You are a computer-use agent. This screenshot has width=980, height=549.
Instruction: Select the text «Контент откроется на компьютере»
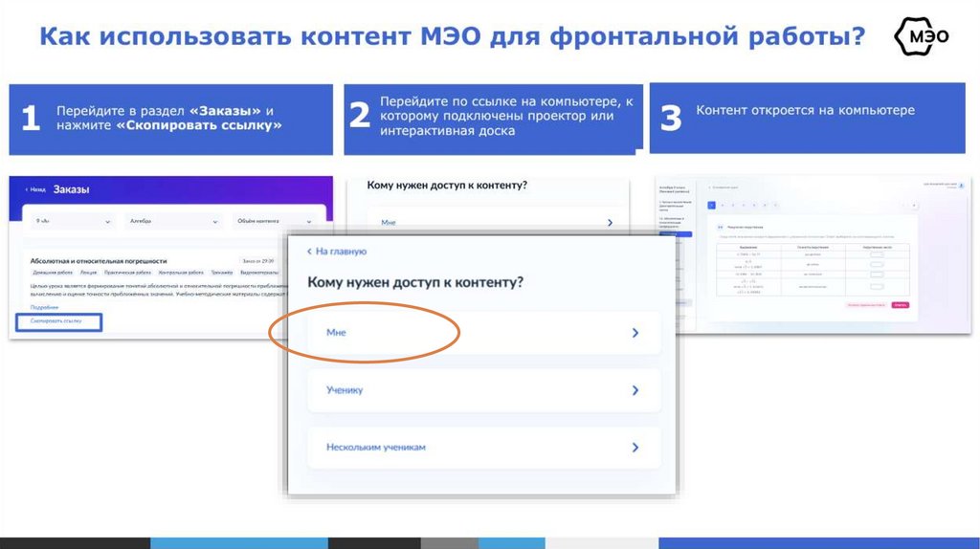click(805, 110)
